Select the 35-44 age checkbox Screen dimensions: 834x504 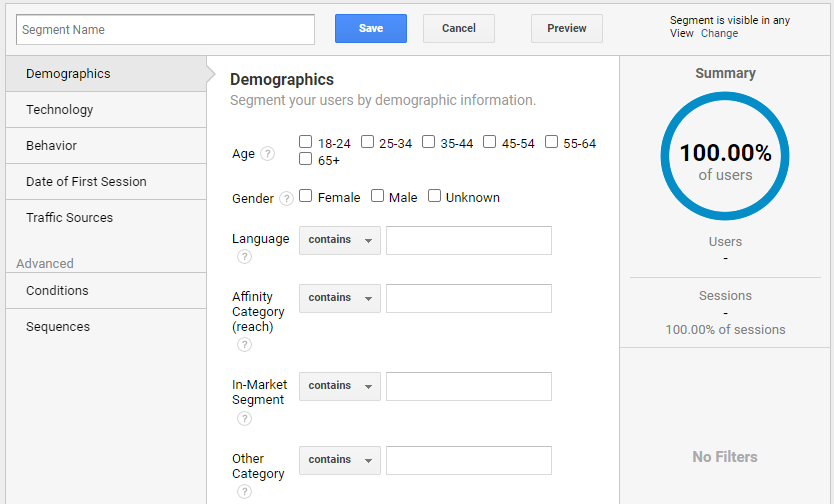428,142
